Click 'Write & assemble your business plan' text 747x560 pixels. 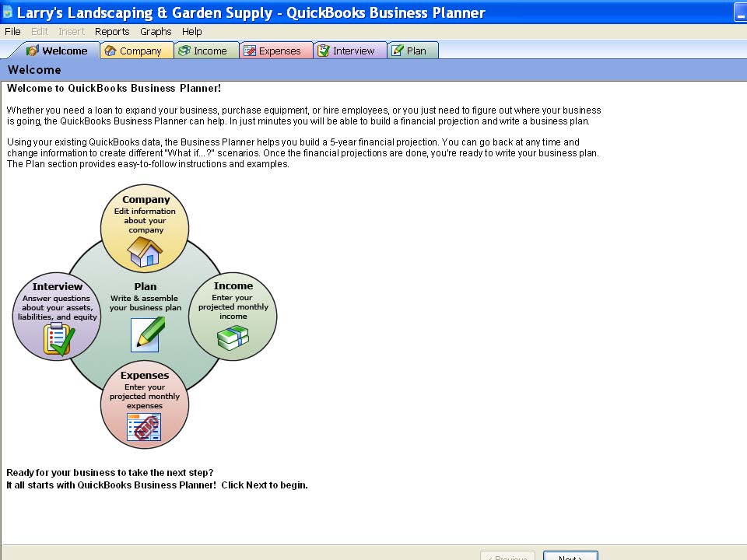pyautogui.click(x=146, y=303)
